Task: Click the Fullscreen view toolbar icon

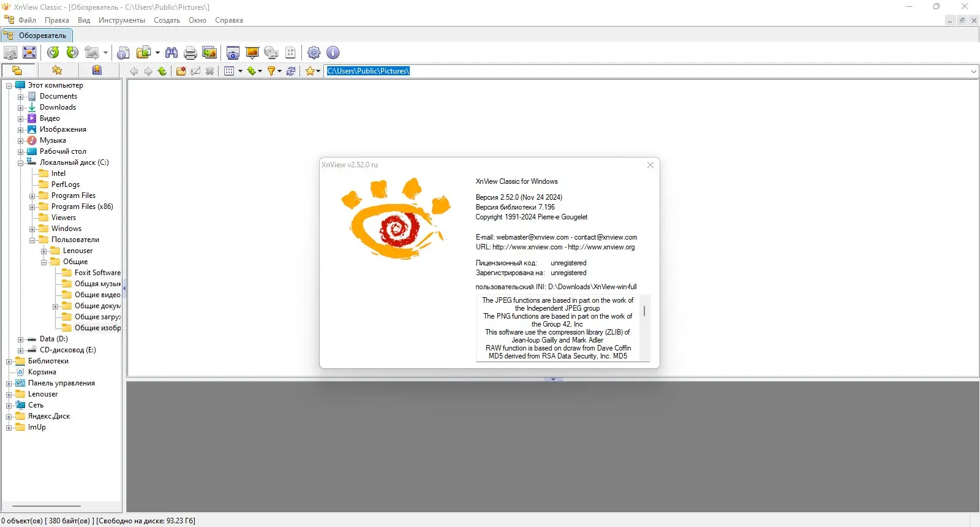Action: point(29,53)
